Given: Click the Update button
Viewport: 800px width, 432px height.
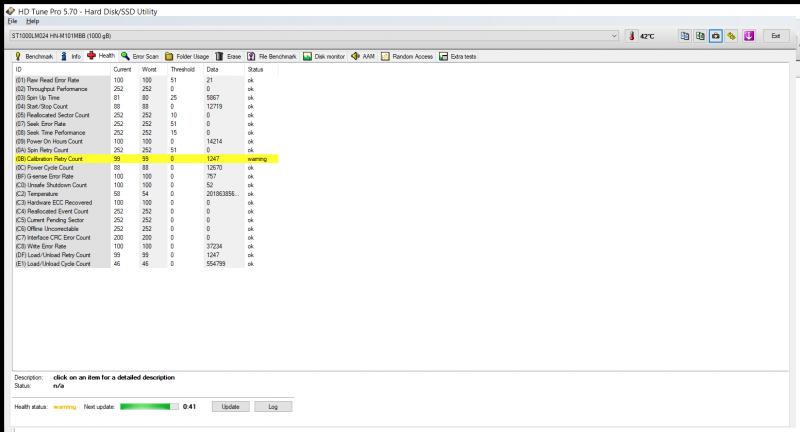Looking at the screenshot, I should pyautogui.click(x=231, y=406).
